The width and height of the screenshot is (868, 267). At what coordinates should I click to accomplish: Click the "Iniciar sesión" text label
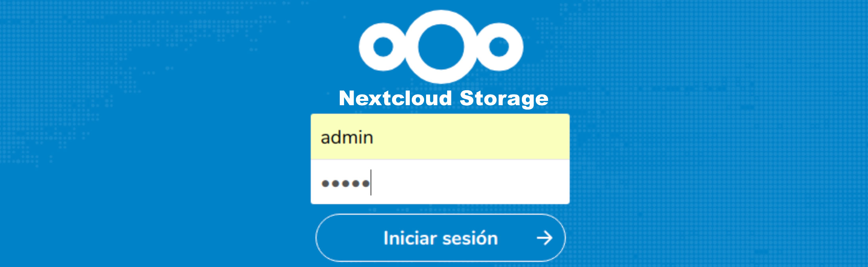click(x=440, y=239)
